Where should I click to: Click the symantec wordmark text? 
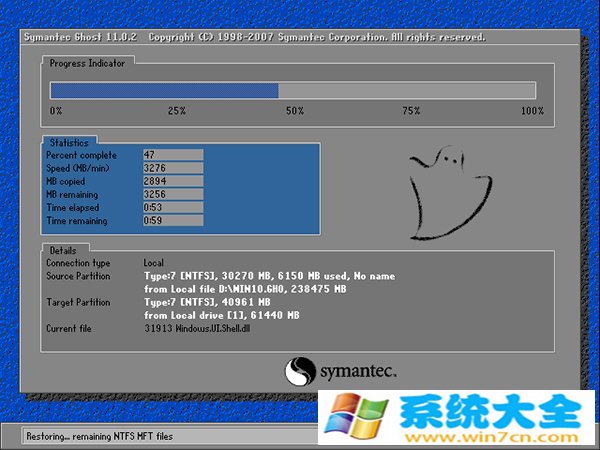[x=358, y=372]
